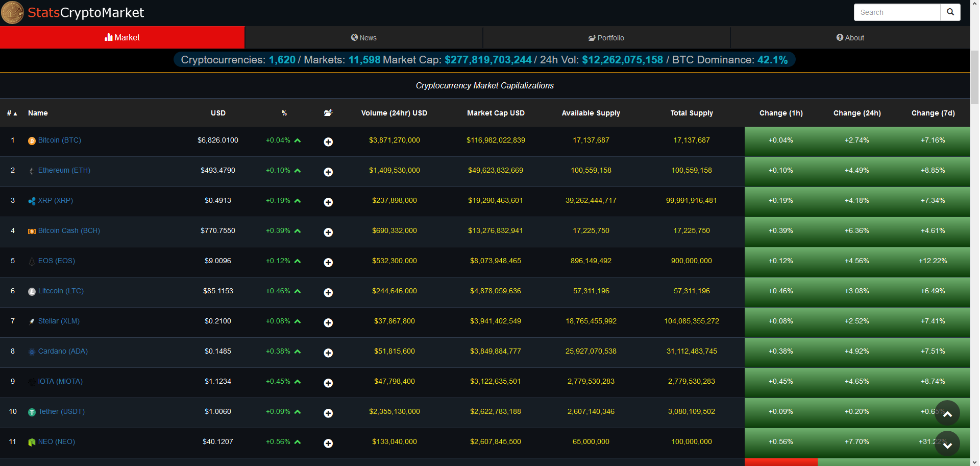Open the Market tab

coord(122,37)
